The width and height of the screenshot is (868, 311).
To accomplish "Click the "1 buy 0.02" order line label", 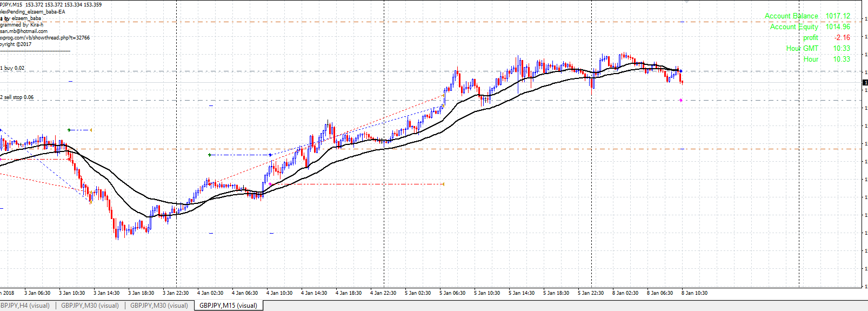I will click(x=12, y=68).
